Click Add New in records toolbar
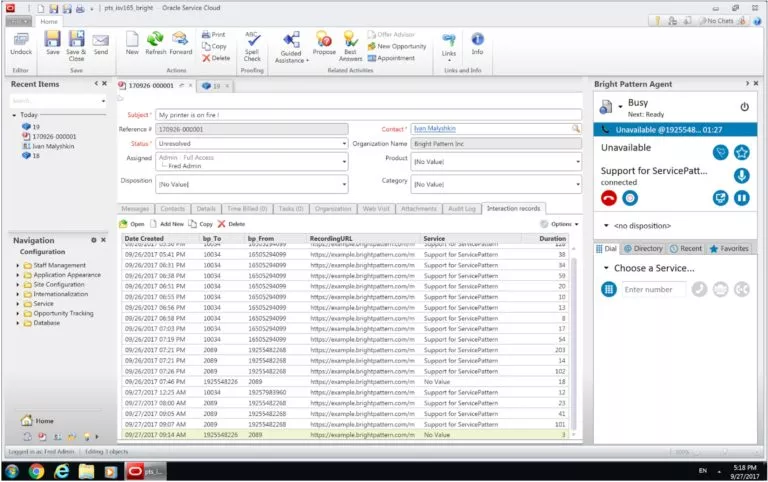768x482 pixels. click(167, 224)
